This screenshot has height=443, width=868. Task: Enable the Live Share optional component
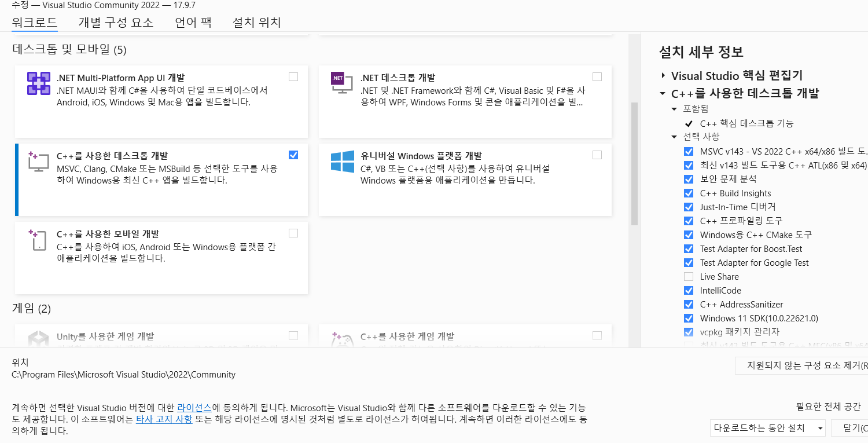[689, 276]
